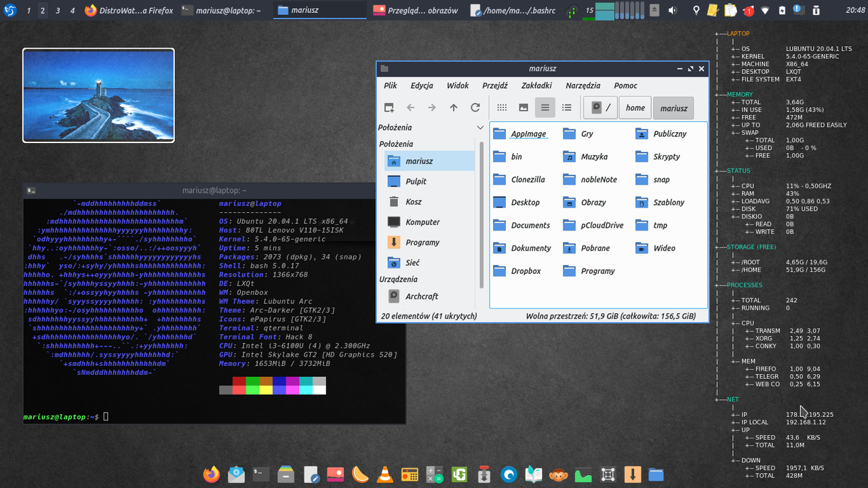This screenshot has height=488, width=868.
Task: Switch to icon grid view
Action: click(x=502, y=108)
